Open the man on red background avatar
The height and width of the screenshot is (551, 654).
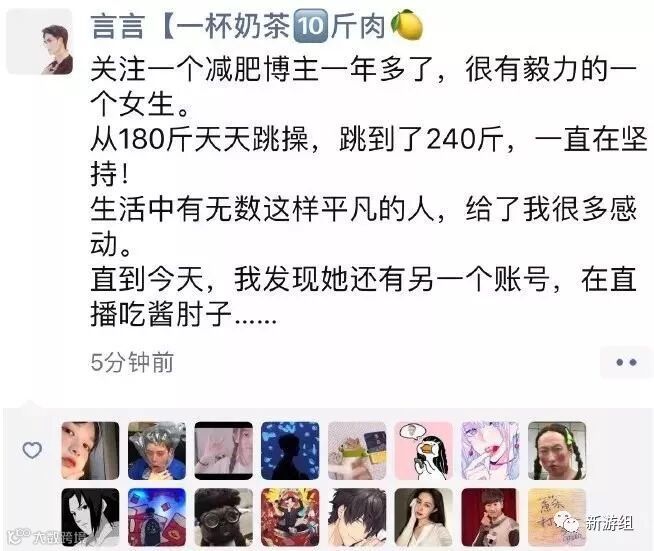(490, 517)
